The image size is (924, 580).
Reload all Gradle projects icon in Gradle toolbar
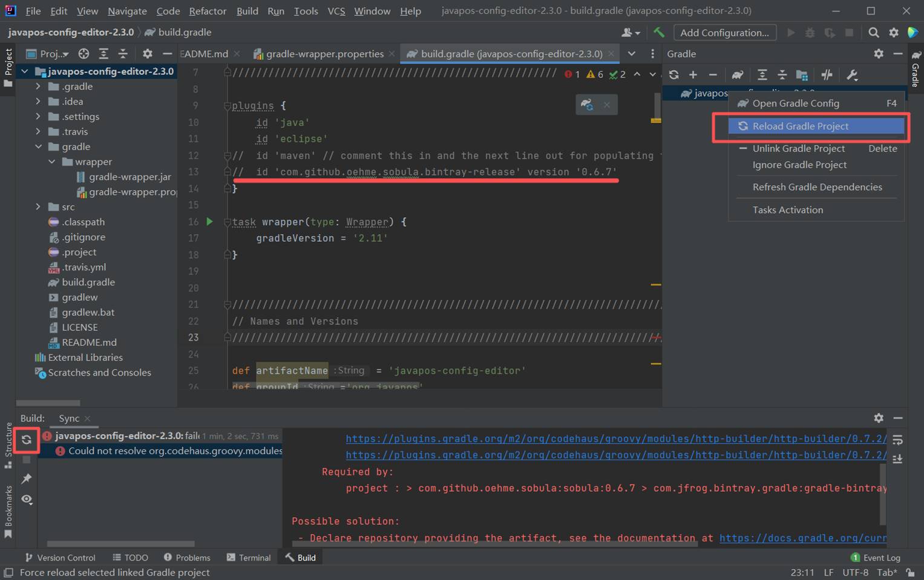(673, 75)
